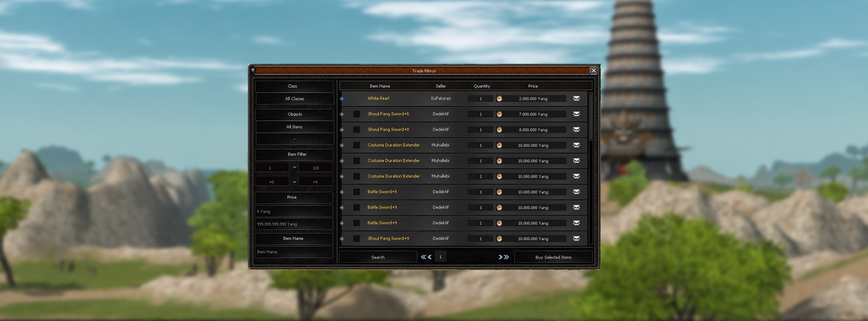Click the diamond marker on the White Pearl row
The image size is (868, 321).
342,98
